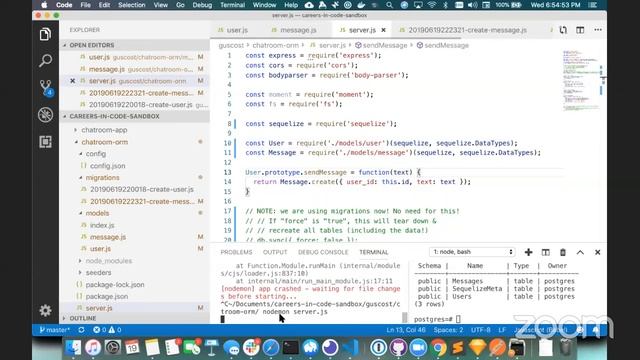Click the Ln 13, Col 46 cursor position
Viewport: 640px width, 360px height.
coord(406,330)
